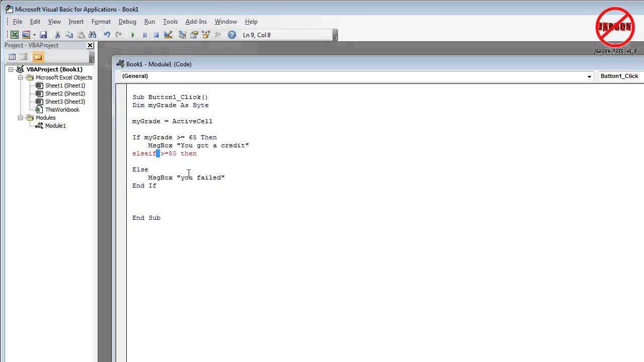
Task: Click the Redo arrow icon
Action: pyautogui.click(x=119, y=35)
